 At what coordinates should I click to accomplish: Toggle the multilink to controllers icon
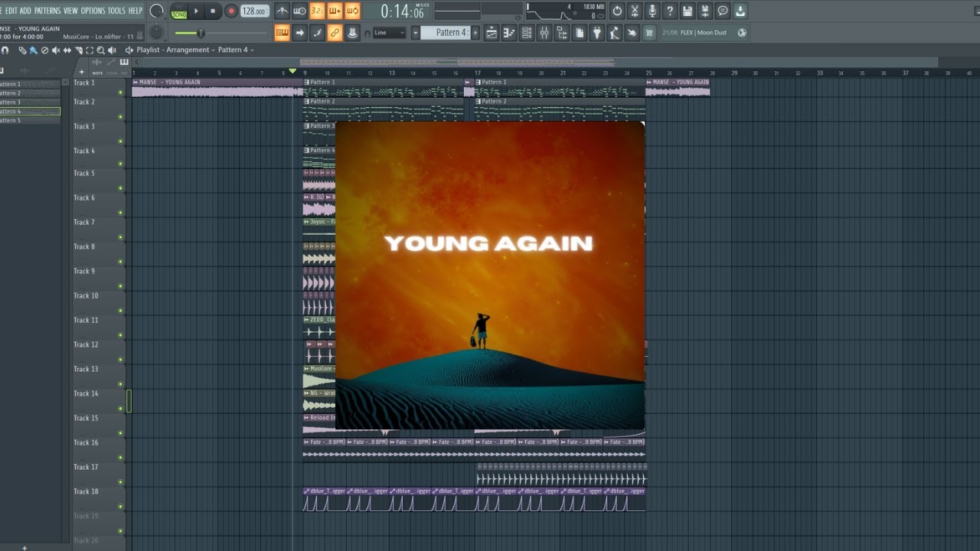pos(352,32)
